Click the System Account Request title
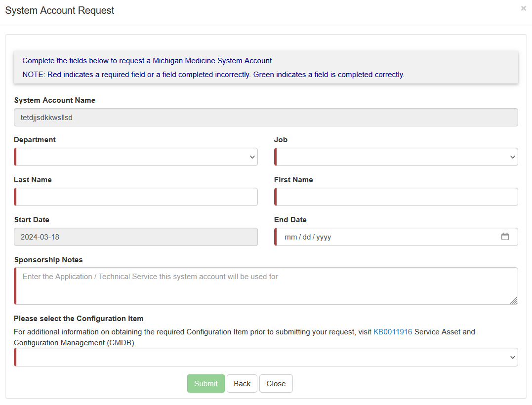The width and height of the screenshot is (532, 405). pos(59,10)
